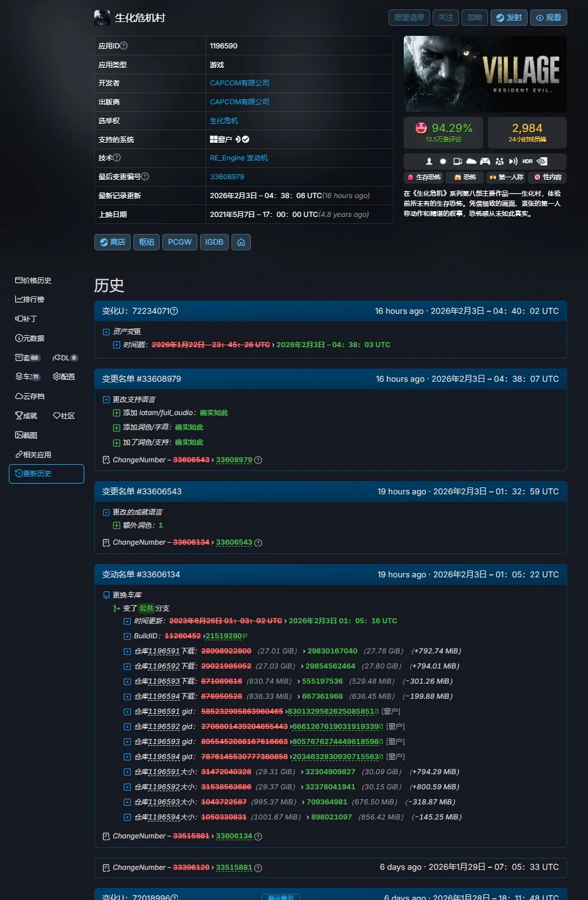The image size is (588, 900).
Task: Click the help icon next to 应用ID
Action: pyautogui.click(x=124, y=46)
